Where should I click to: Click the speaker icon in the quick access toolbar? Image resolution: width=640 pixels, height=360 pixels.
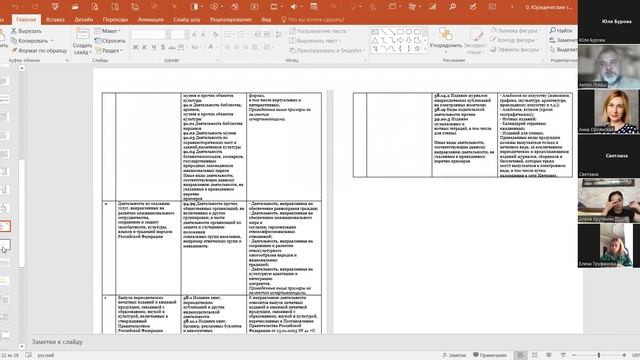point(293,7)
